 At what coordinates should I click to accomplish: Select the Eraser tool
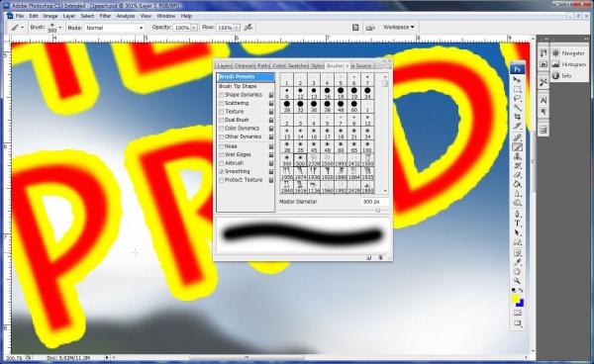pyautogui.click(x=518, y=175)
